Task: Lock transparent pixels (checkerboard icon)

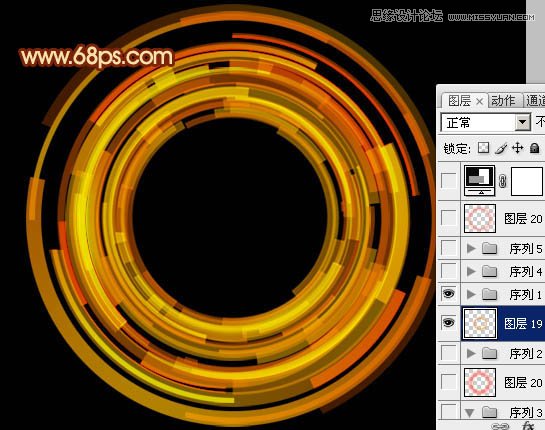Action: 483,148
